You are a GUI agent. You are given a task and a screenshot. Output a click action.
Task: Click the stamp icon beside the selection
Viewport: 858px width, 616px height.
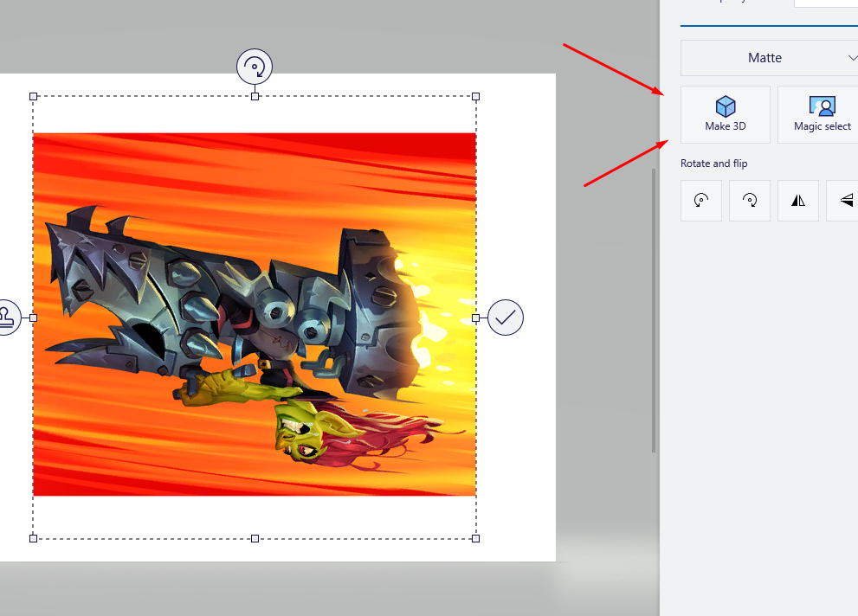tap(4, 317)
